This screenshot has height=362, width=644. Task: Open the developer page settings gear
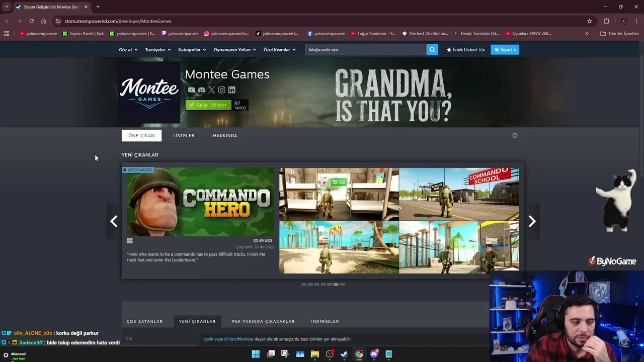tap(515, 135)
